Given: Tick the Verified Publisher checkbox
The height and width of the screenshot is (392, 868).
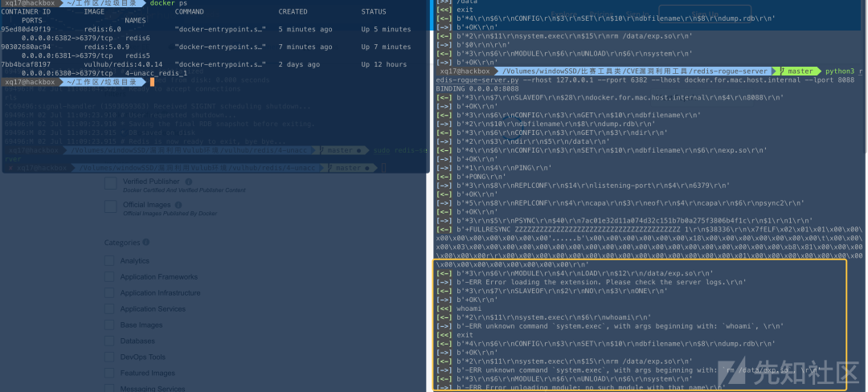Looking at the screenshot, I should (x=111, y=183).
